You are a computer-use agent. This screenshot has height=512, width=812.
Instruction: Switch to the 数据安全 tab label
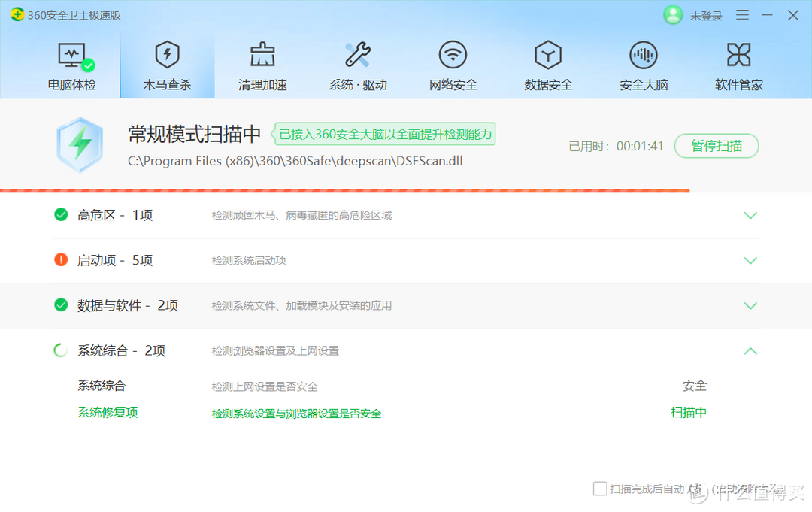[548, 85]
